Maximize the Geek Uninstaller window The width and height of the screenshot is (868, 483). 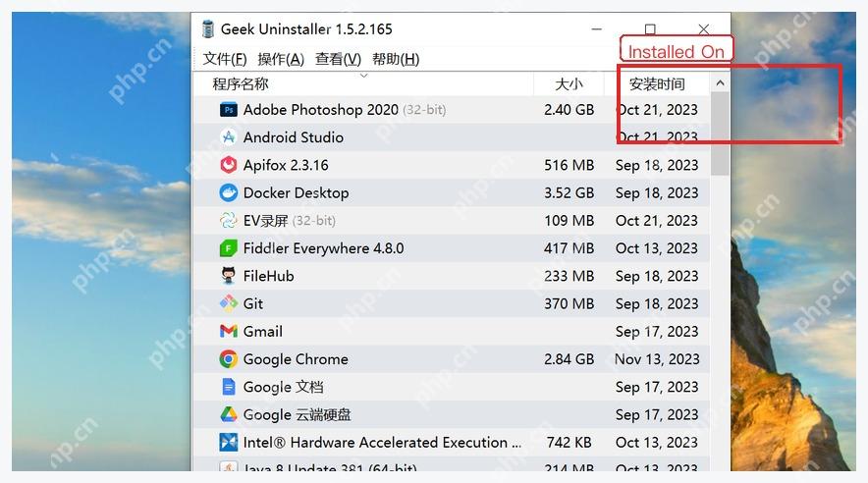click(x=650, y=28)
